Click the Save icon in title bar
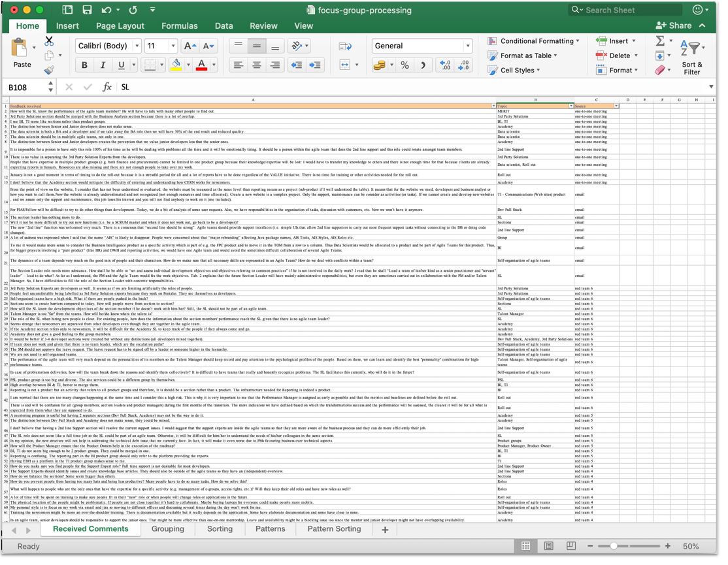The image size is (728, 565). click(87, 10)
